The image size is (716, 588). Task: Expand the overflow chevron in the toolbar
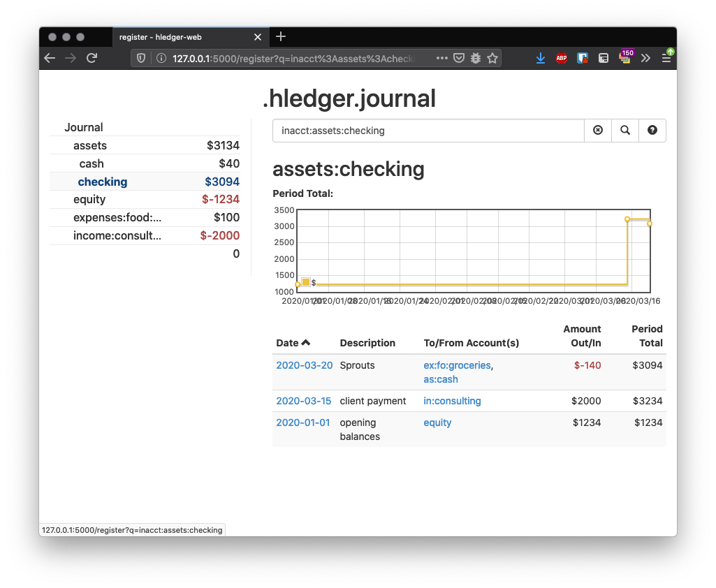tap(645, 58)
